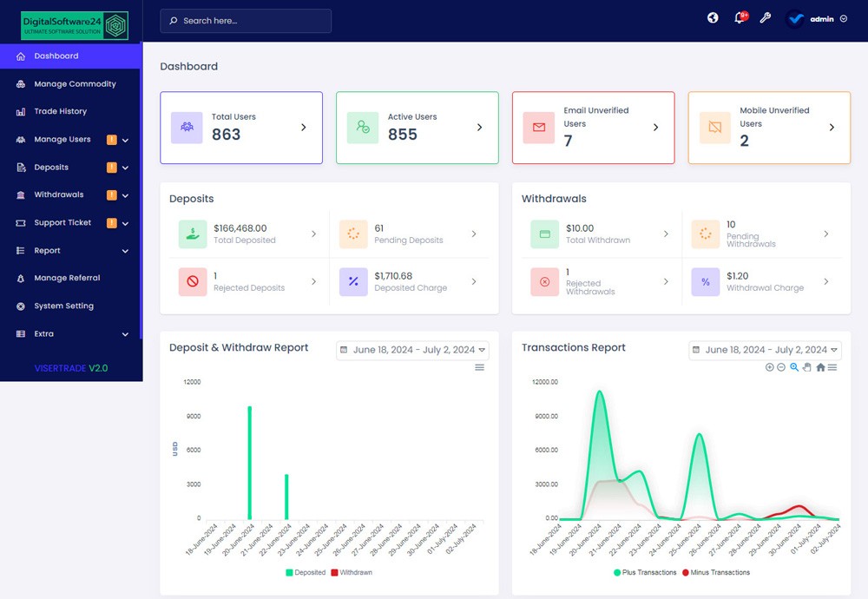The image size is (868, 599).
Task: Toggle the Withdrawn legend series
Action: tap(351, 572)
